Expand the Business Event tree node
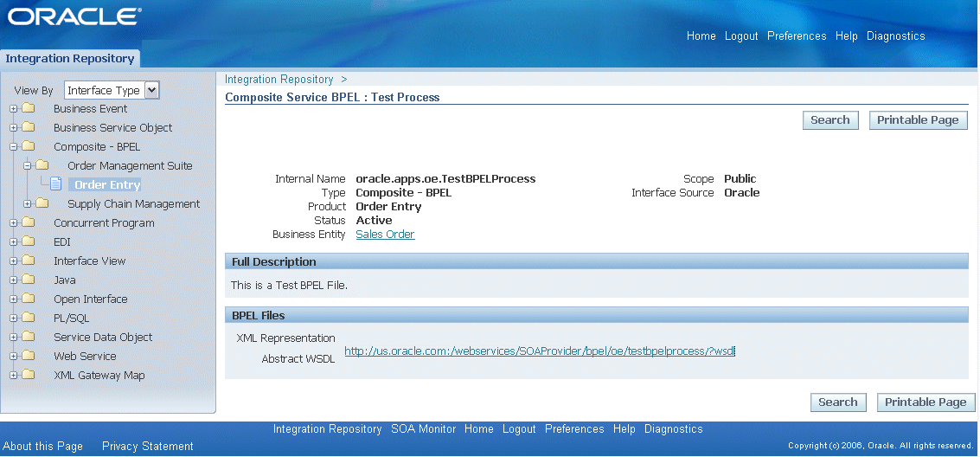980x457 pixels. [x=13, y=109]
